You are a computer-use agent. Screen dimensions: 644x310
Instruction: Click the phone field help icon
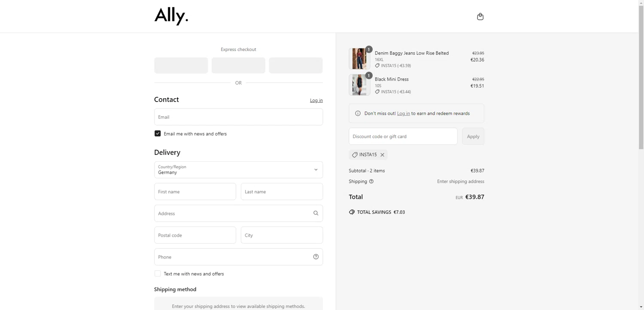coord(316,257)
